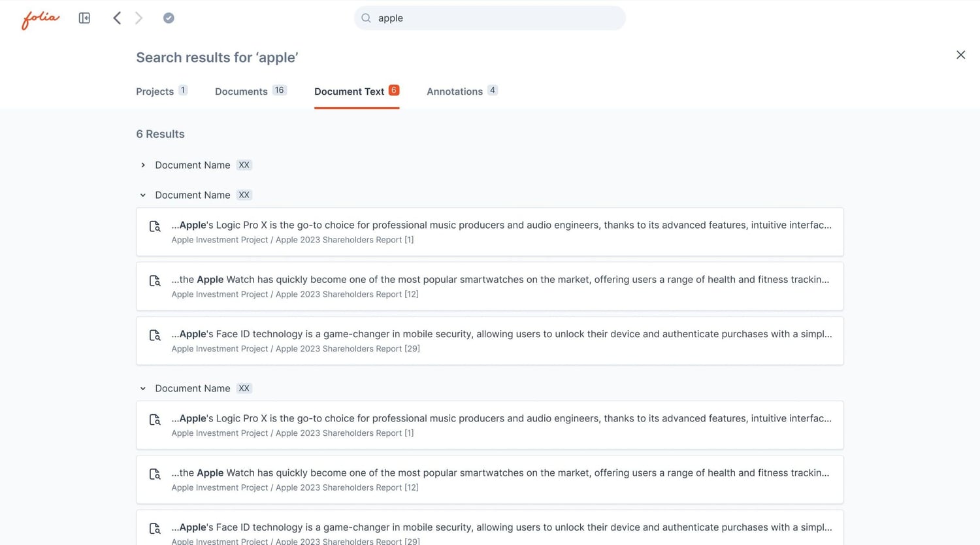The width and height of the screenshot is (980, 545).
Task: Click the '6 Results' count text
Action: coord(160,134)
